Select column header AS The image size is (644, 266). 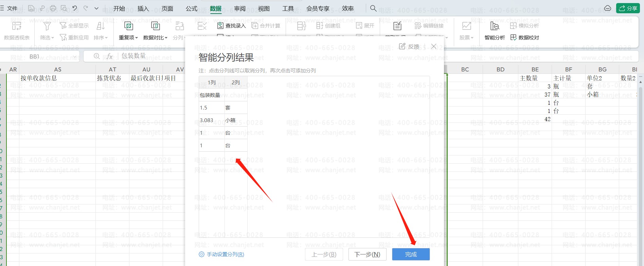58,69
